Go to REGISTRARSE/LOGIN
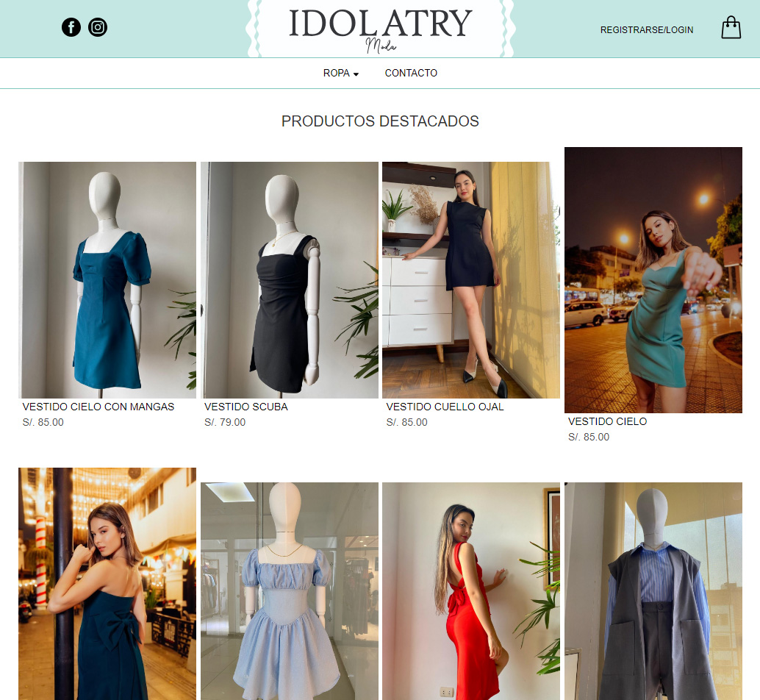This screenshot has height=700, width=760. point(647,30)
